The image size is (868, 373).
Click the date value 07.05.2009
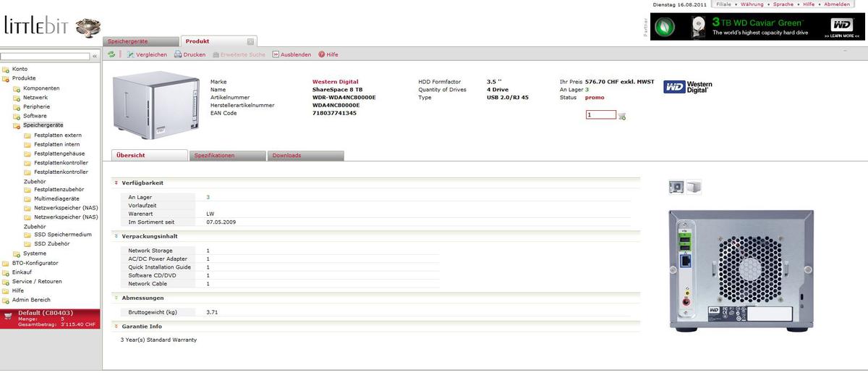(219, 222)
